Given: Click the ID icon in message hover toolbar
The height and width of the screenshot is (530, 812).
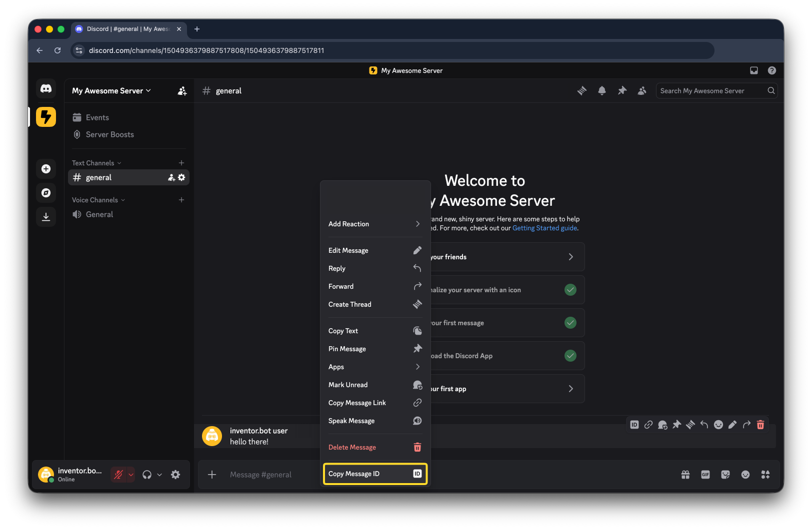Looking at the screenshot, I should click(x=634, y=425).
